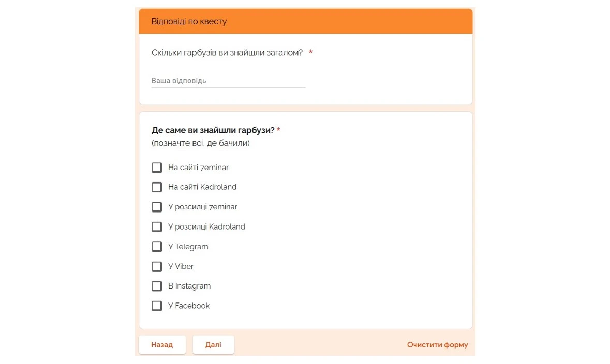Click the red asterisk beside the pumpkin count question
This screenshot has height=364, width=610.
click(x=310, y=53)
